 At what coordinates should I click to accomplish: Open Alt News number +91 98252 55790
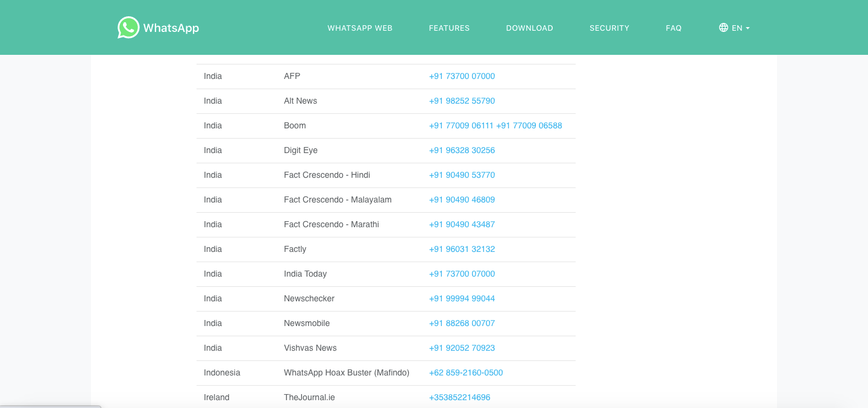click(462, 101)
